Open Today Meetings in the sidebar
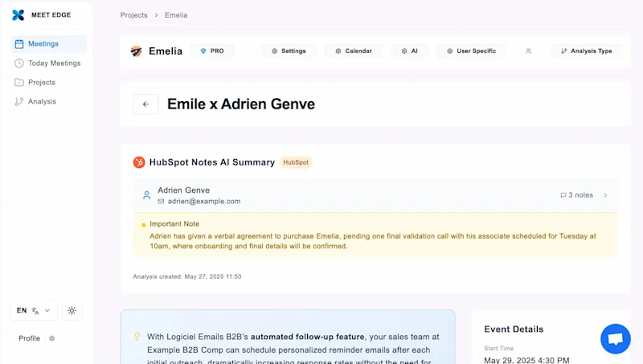Viewport: 643px width, 364px height. point(48,63)
